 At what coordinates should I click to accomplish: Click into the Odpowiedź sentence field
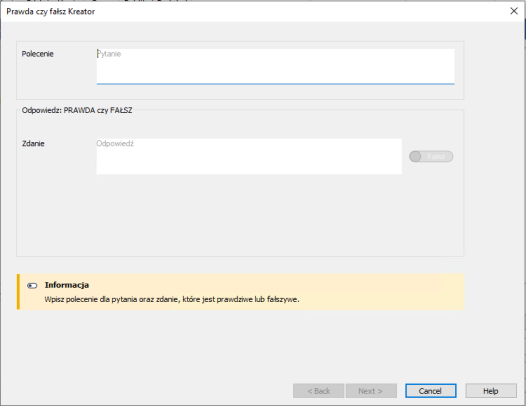click(249, 156)
